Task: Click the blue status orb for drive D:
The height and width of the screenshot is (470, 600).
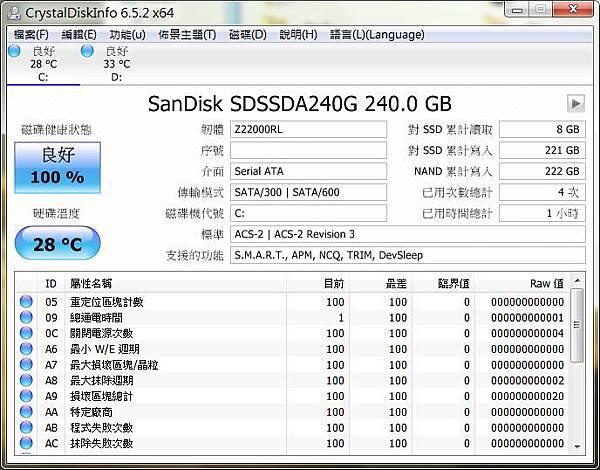Action: [87, 51]
